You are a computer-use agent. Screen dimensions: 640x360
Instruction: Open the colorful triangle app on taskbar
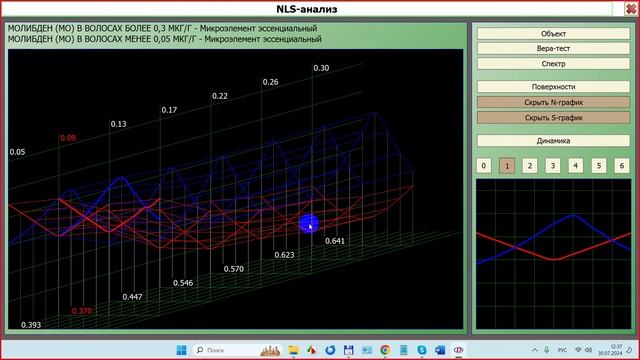pos(312,350)
